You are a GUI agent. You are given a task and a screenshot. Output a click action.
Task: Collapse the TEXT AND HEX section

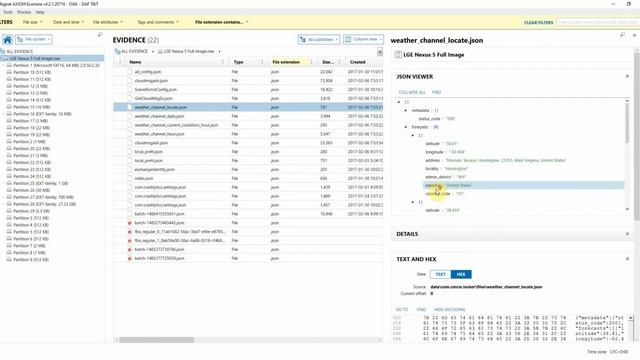(627, 259)
